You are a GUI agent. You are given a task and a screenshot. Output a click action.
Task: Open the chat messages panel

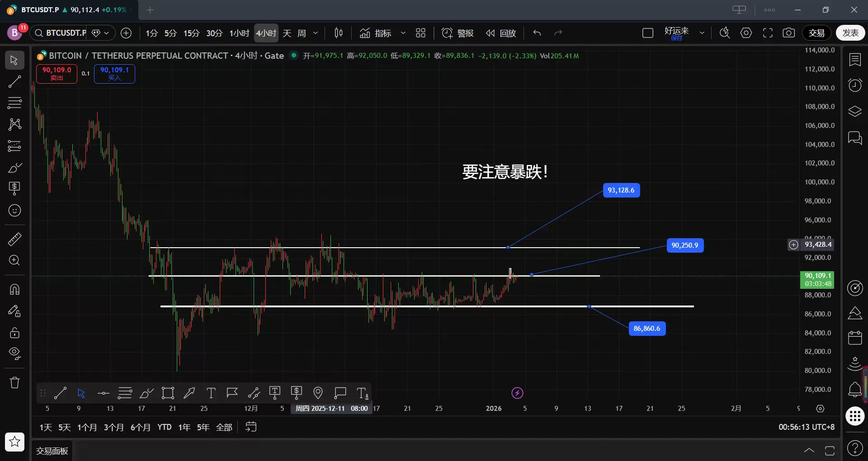(855, 137)
